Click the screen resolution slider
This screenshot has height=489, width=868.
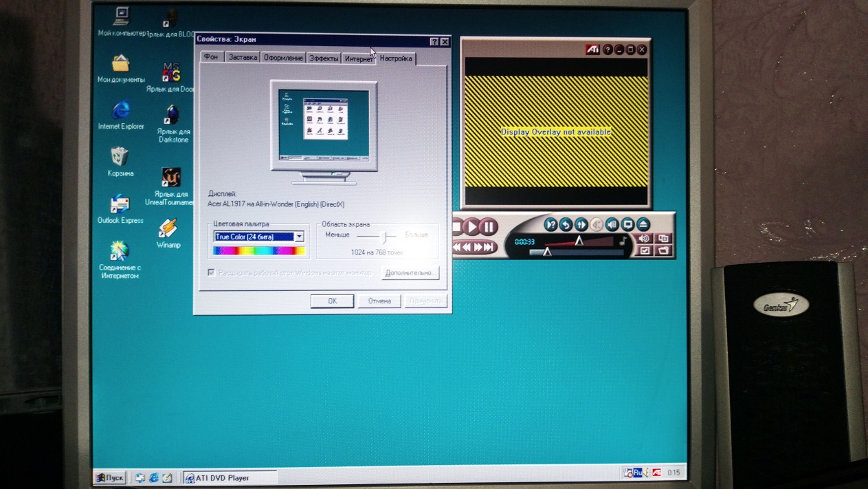385,236
